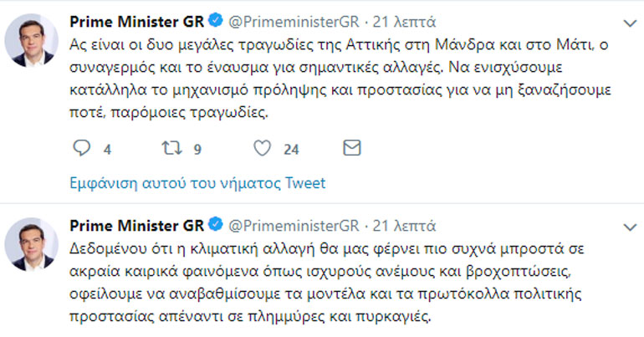The width and height of the screenshot is (644, 337).
Task: Click the verified badge in the second tweet
Action: (x=214, y=226)
